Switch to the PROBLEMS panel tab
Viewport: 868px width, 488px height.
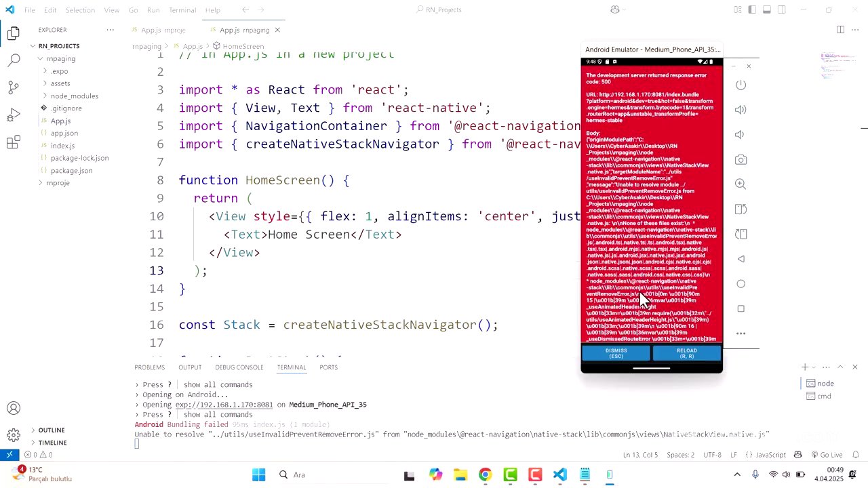tap(149, 367)
